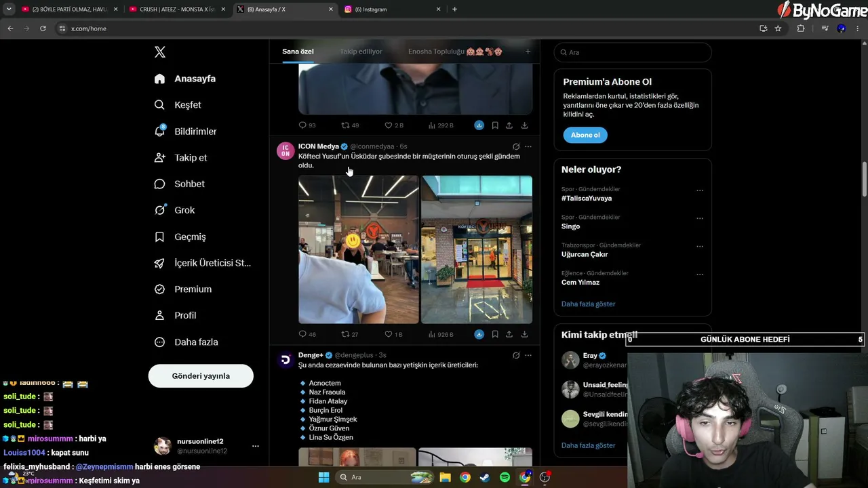
Task: Click the browser back arrow
Action: click(x=10, y=28)
